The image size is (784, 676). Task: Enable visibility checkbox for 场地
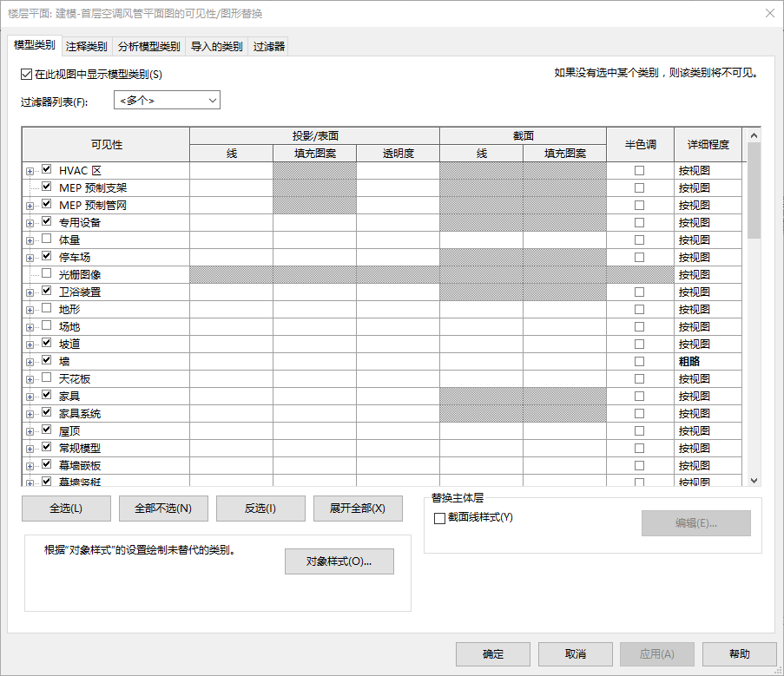point(47,325)
